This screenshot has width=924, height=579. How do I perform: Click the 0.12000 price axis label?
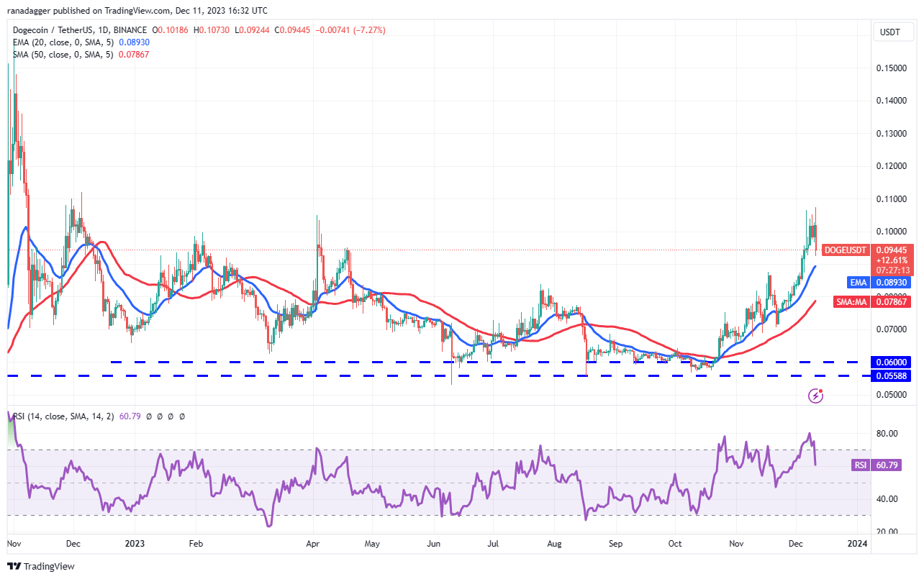click(x=892, y=166)
